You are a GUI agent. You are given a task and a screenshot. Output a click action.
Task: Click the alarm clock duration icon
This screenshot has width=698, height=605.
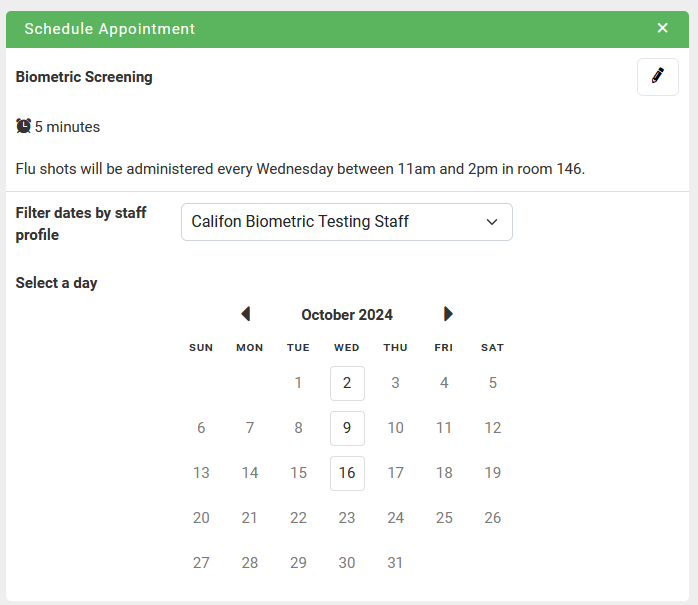point(24,126)
